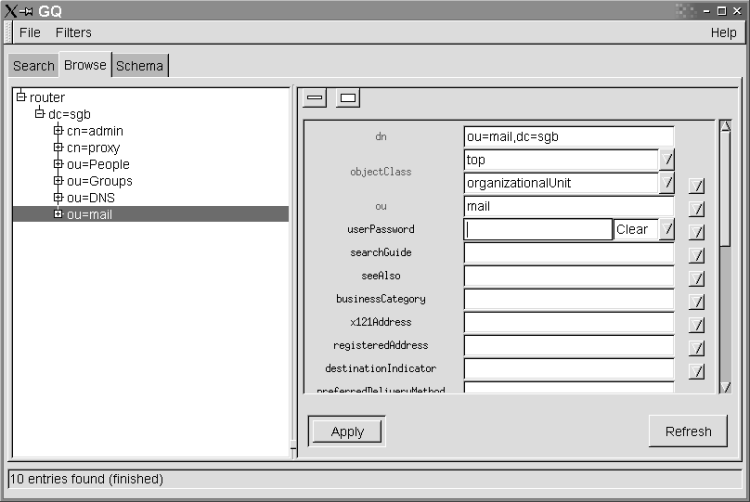Click the Apply button
The width and height of the screenshot is (750, 502).
click(347, 431)
